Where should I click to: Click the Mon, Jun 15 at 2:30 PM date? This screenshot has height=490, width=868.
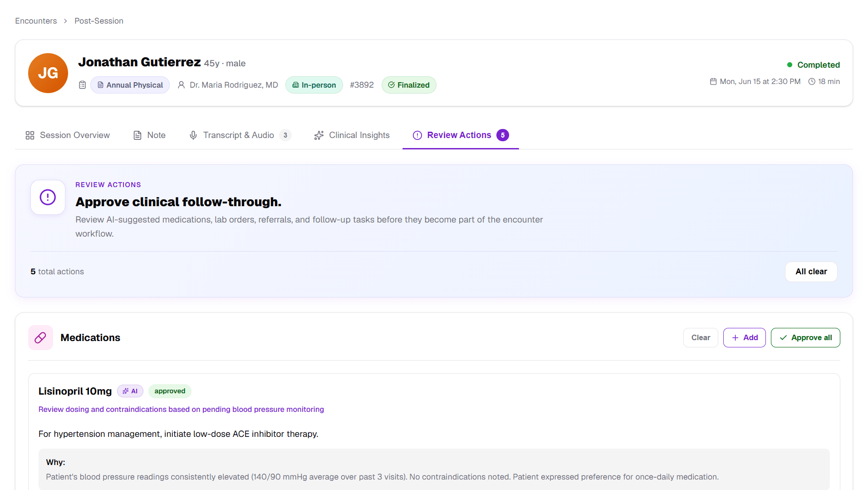point(760,82)
